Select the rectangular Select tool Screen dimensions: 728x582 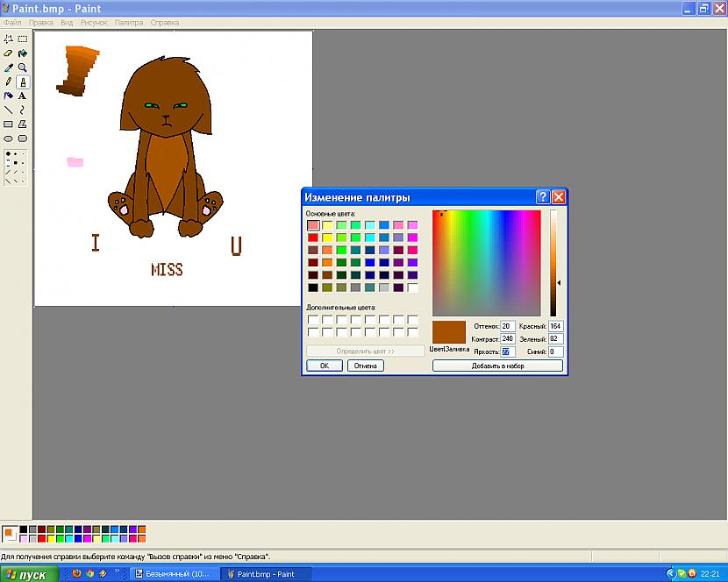[22, 39]
